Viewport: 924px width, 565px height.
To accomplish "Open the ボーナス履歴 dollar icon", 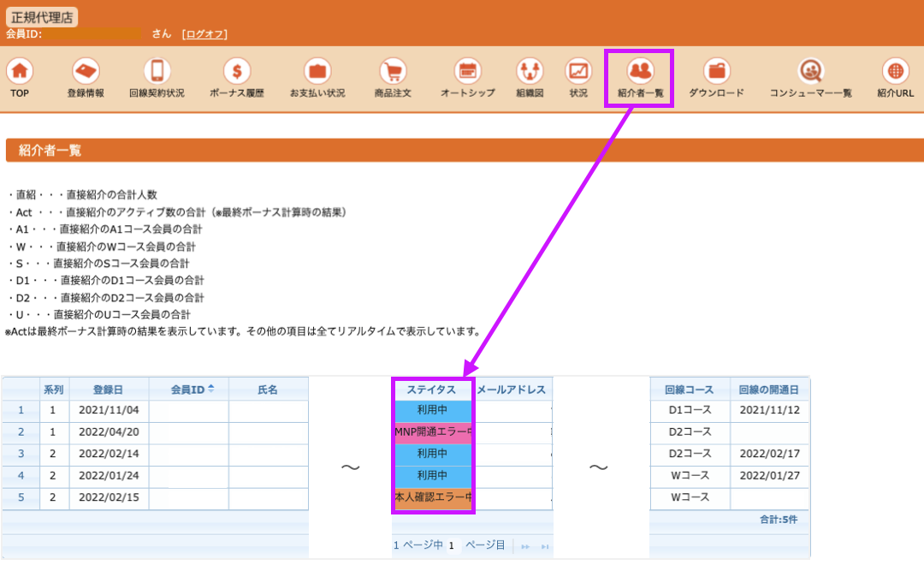I will click(237, 71).
